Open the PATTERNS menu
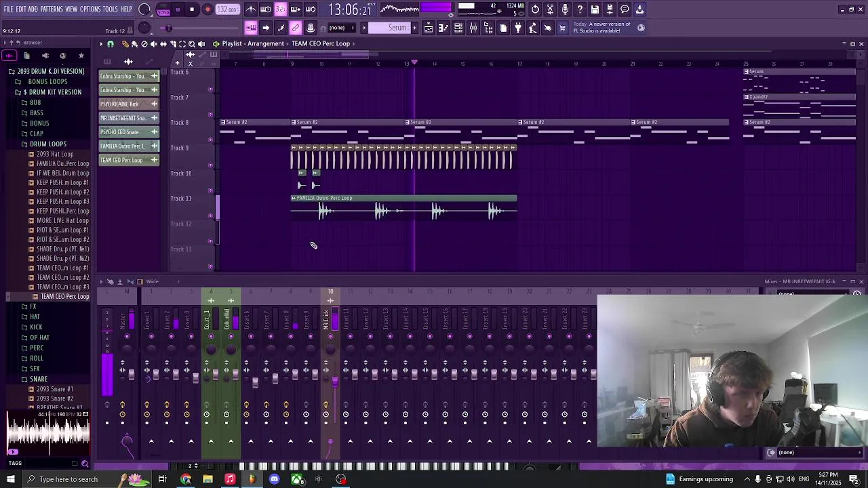This screenshot has width=868, height=488. coord(51,9)
